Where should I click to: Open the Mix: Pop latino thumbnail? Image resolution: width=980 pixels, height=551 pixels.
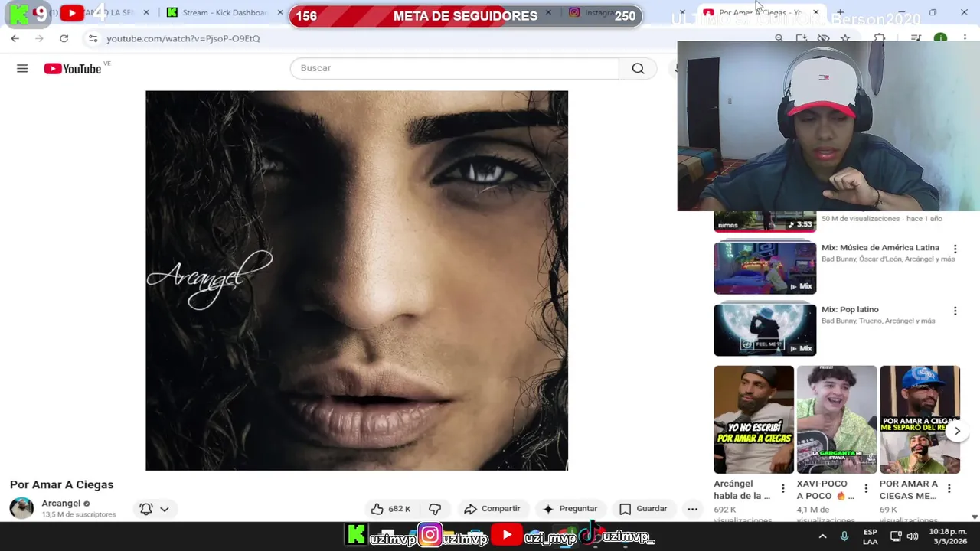[x=765, y=330]
